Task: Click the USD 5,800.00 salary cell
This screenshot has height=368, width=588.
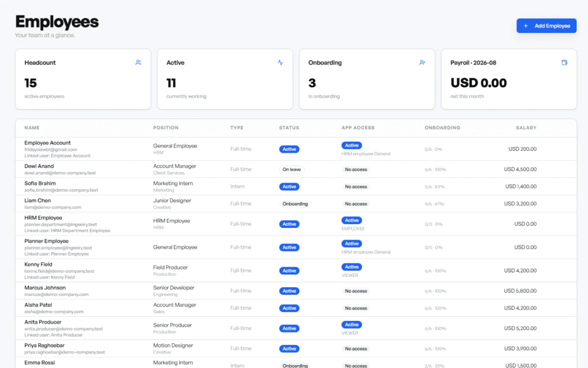Action: click(520, 291)
